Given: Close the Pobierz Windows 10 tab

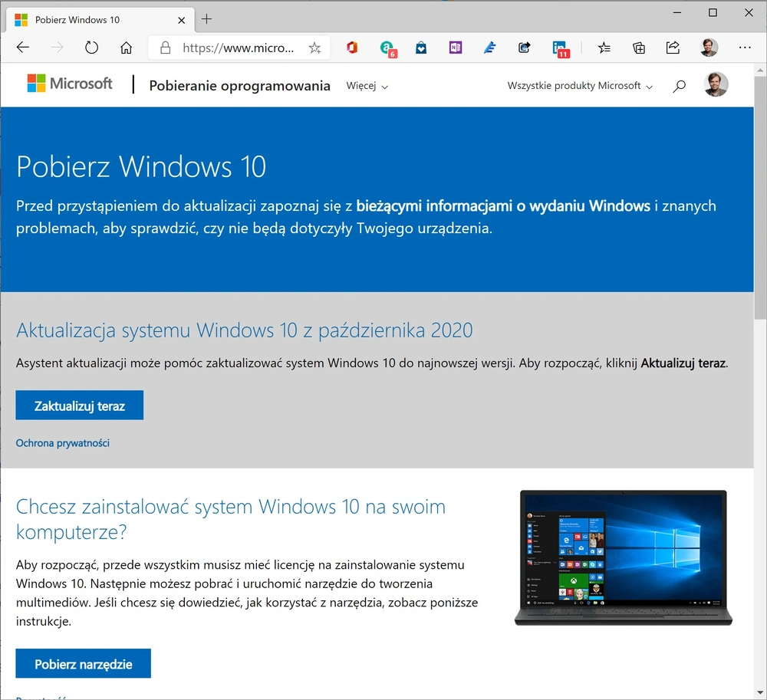Looking at the screenshot, I should point(182,20).
